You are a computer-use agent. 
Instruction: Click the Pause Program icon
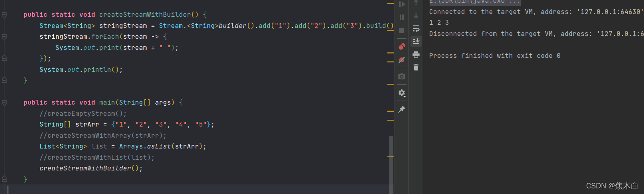pos(402,17)
